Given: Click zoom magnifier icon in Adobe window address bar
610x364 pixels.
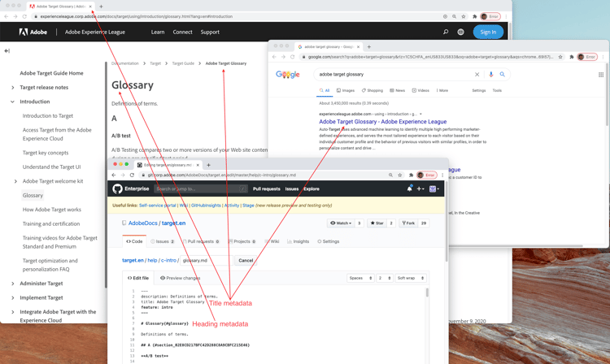Looking at the screenshot, I should [x=454, y=16].
